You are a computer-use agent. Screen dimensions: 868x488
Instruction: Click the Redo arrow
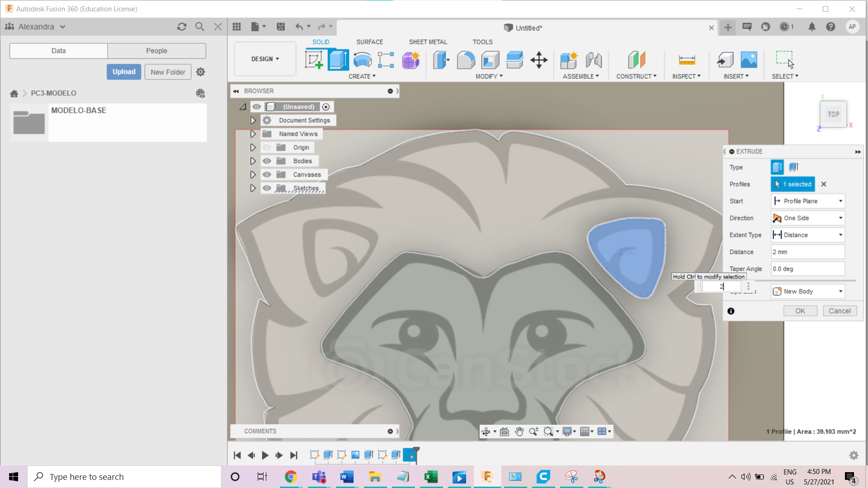(x=321, y=27)
